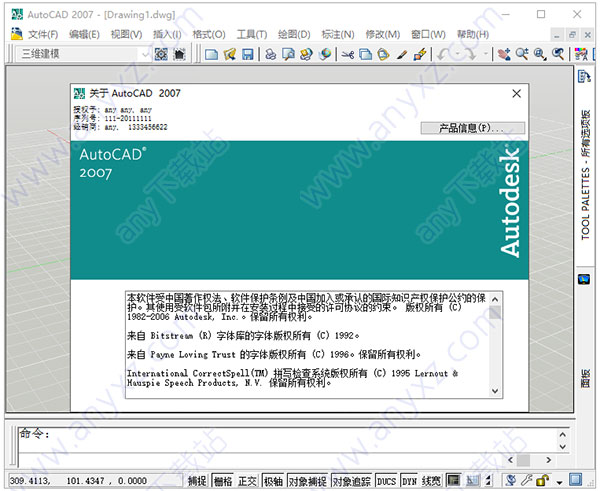Toggle 极轴 polar tracking

(x=273, y=481)
